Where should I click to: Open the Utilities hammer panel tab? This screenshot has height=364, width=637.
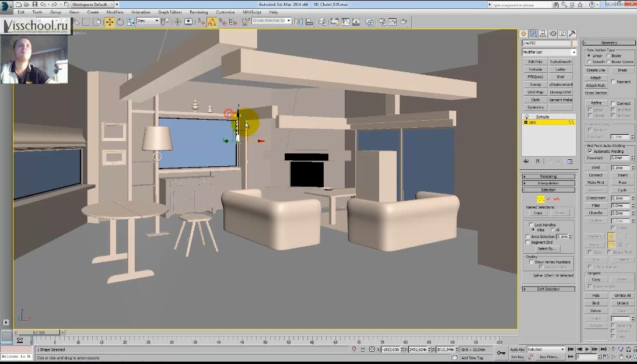pyautogui.click(x=572, y=34)
